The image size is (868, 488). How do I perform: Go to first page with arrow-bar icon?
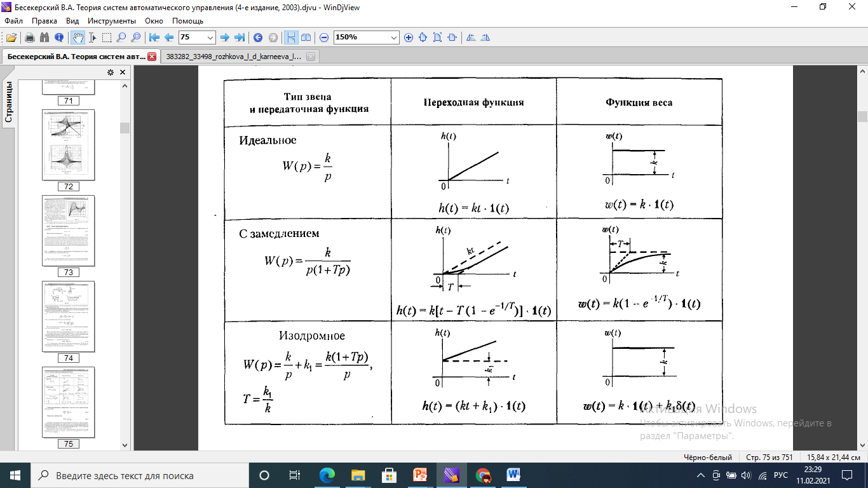(x=154, y=37)
